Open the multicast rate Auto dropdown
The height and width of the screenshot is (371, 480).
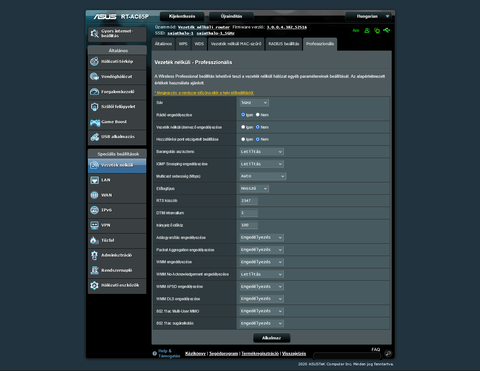click(263, 176)
